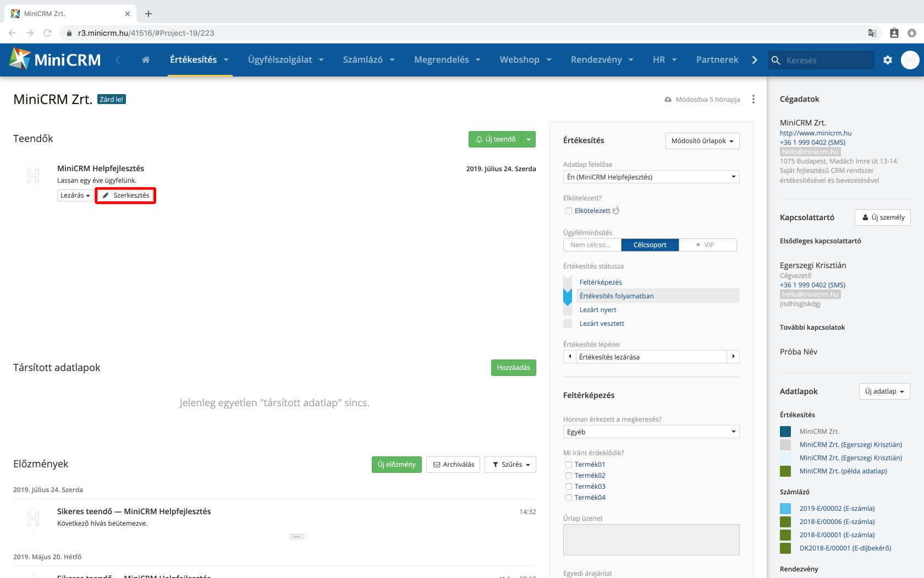This screenshot has width=924, height=578.
Task: Open Szűrés filter dropdown
Action: tap(510, 465)
